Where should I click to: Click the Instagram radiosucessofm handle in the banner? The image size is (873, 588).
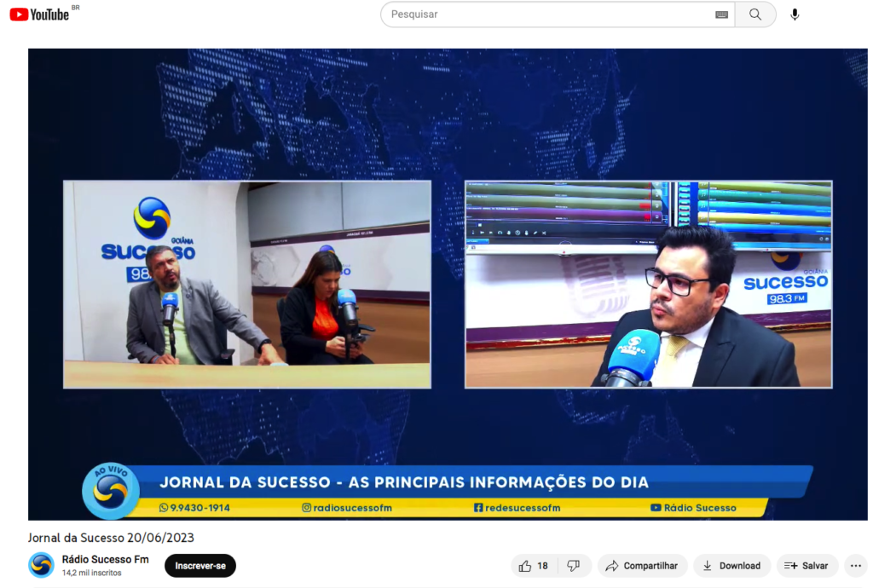tap(347, 508)
